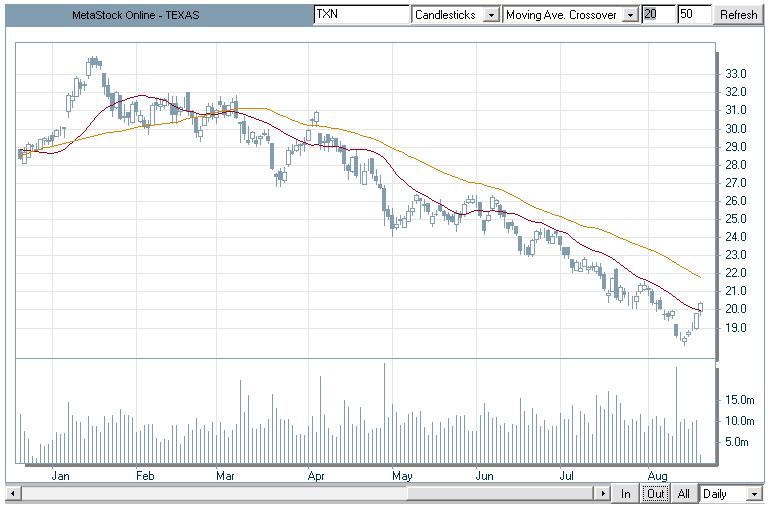
Task: Click the Jan label on the time axis
Action: [x=60, y=476]
